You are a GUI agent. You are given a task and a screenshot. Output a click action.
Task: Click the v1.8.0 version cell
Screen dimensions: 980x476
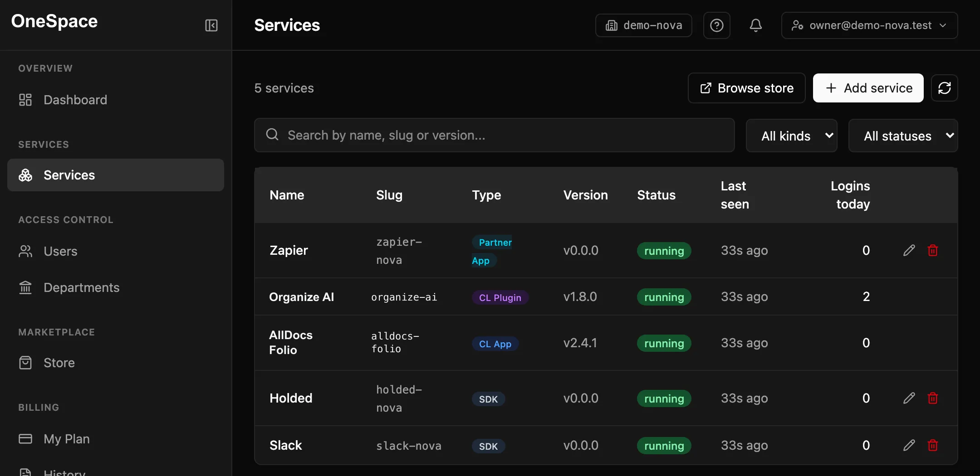click(x=580, y=296)
